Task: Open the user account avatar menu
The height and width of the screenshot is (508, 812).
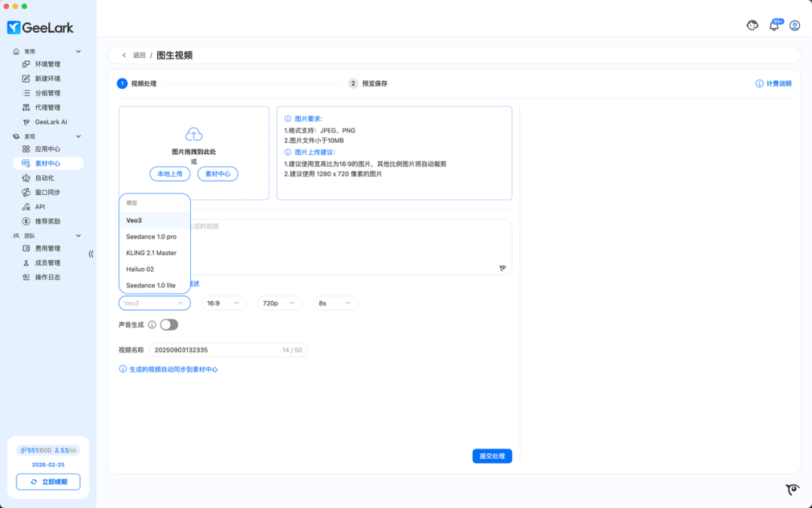Action: (x=795, y=25)
